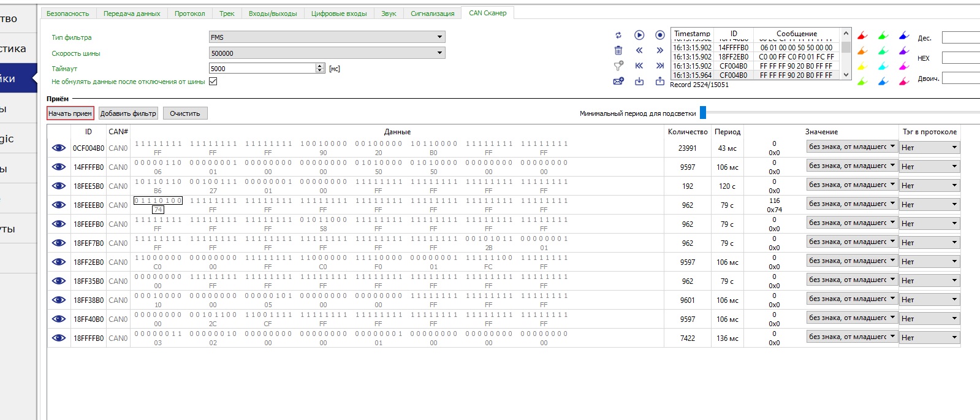
Task: Click the play button in the CAN log toolbar
Action: point(639,35)
